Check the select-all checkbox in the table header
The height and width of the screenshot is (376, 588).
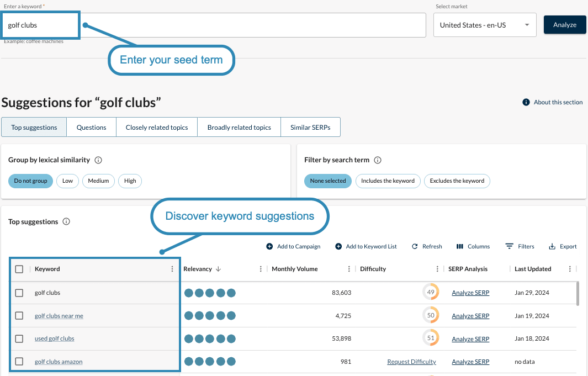tap(19, 269)
